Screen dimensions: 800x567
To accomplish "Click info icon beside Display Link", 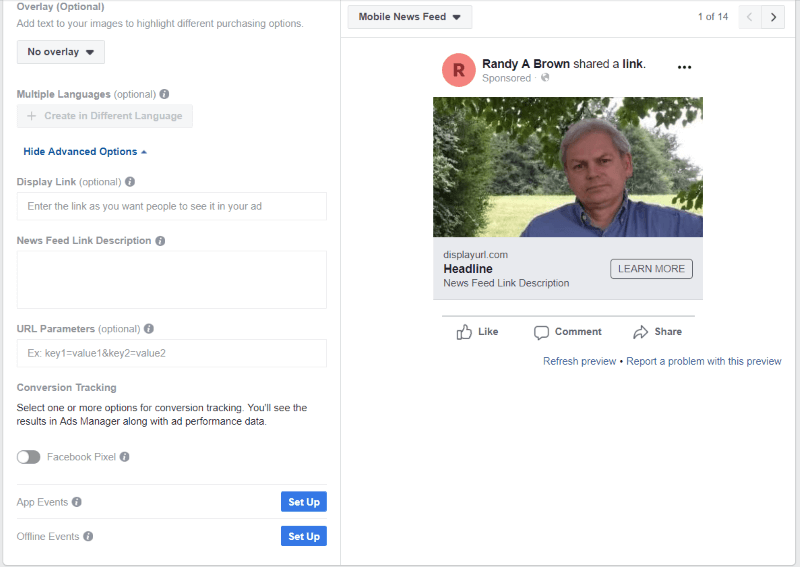I will pyautogui.click(x=130, y=182).
